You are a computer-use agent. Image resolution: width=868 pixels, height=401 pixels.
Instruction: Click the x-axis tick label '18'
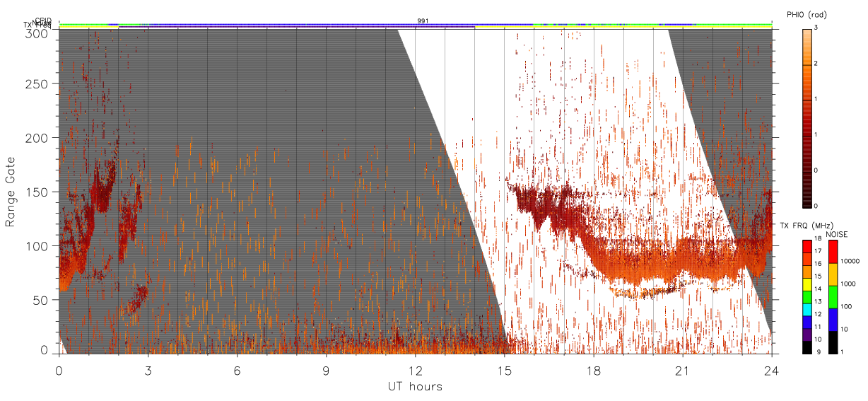pos(593,370)
